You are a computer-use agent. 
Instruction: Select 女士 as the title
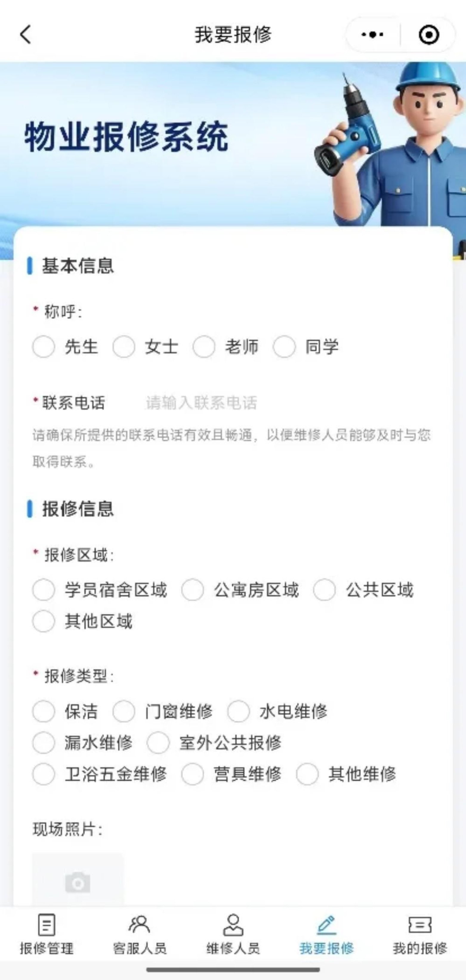124,347
